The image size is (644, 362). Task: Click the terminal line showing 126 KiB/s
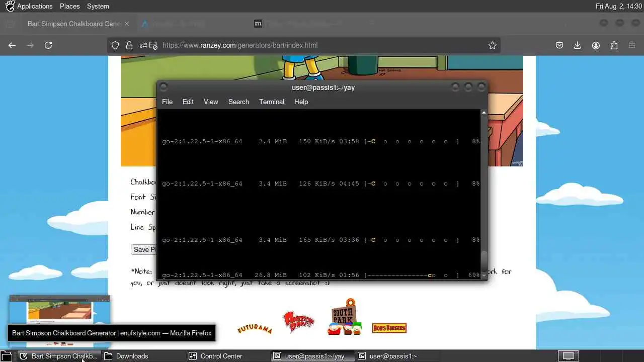[320, 184]
